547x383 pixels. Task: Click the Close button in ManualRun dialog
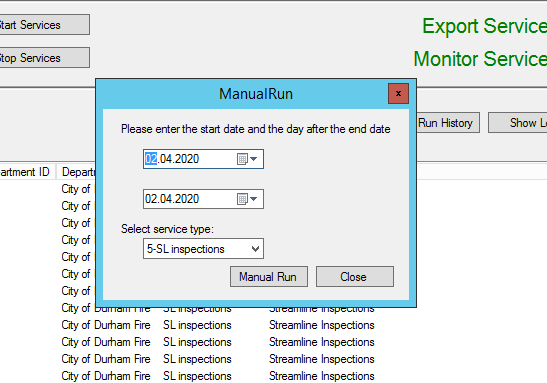click(355, 277)
